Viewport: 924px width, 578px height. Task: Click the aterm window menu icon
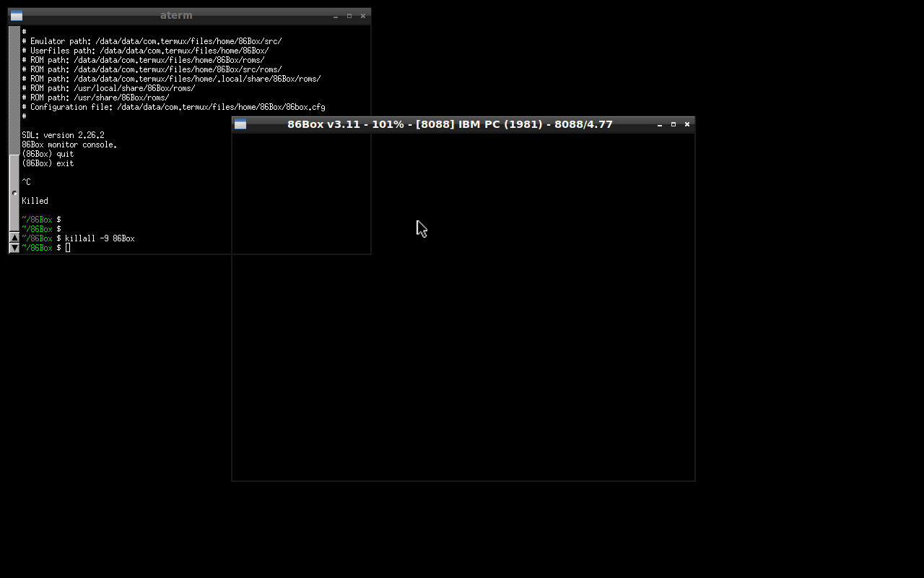coord(17,15)
